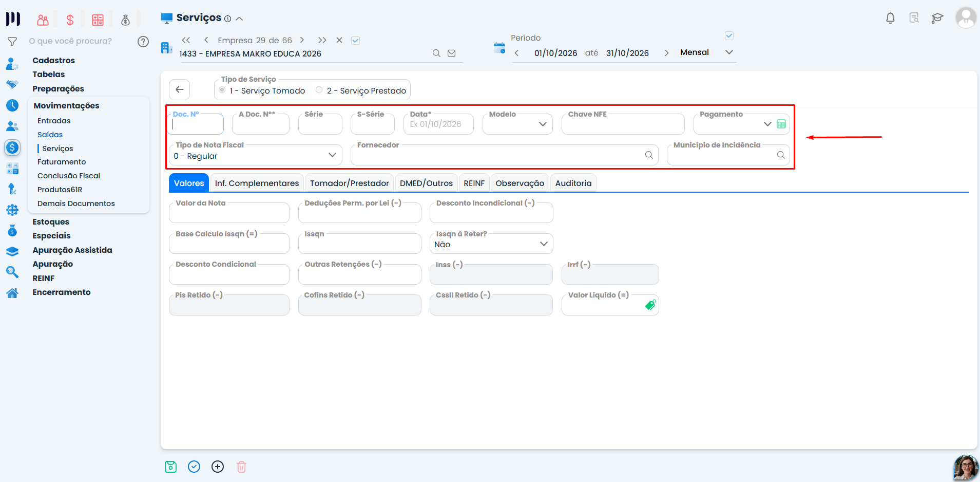Open the notifications bell
980x482 pixels.
[890, 18]
